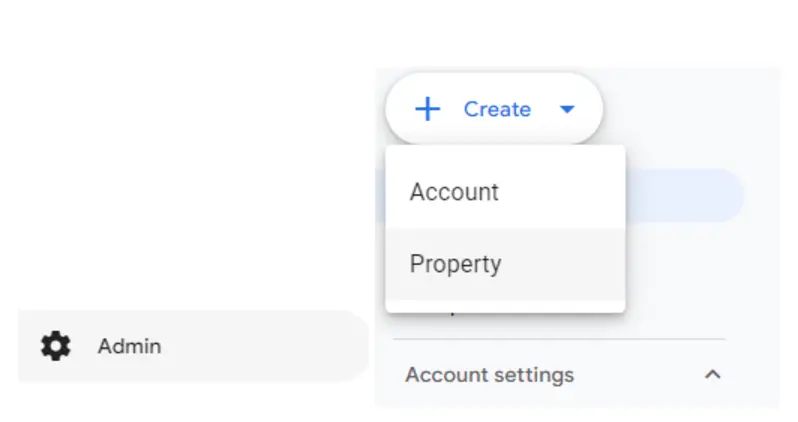Collapse Account settings using the chevron

click(712, 375)
